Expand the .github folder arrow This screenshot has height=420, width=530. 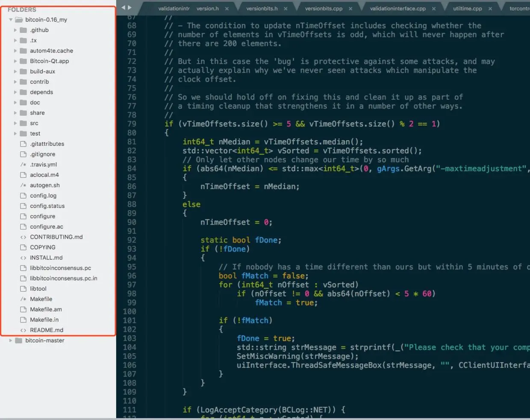point(15,30)
